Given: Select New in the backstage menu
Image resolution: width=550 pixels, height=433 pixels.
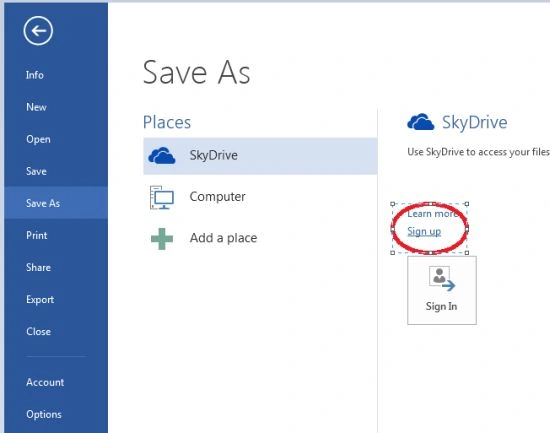Looking at the screenshot, I should pos(36,107).
